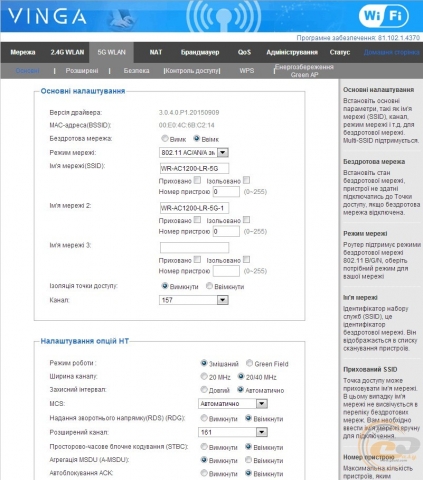Check Ізольовано for the first SSID
423x480 pixels.
point(246,180)
